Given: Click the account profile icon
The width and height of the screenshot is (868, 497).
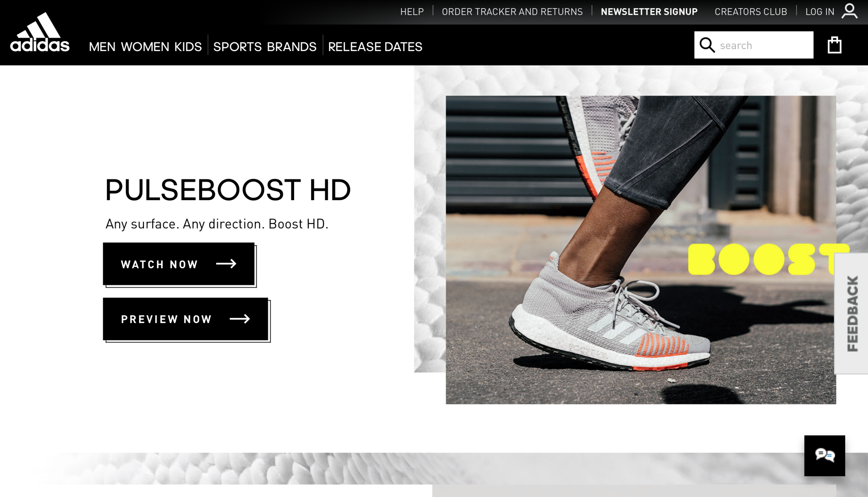Looking at the screenshot, I should [850, 11].
